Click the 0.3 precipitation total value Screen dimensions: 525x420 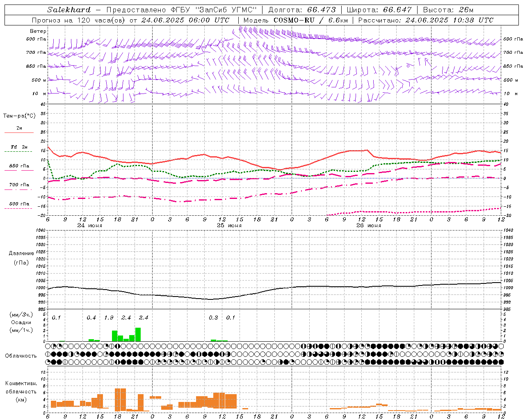213,318
